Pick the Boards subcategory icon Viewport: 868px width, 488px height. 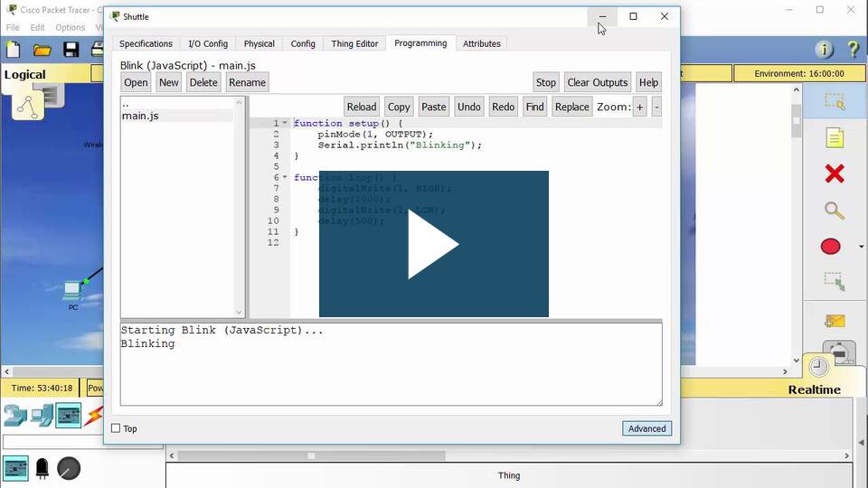click(x=15, y=469)
